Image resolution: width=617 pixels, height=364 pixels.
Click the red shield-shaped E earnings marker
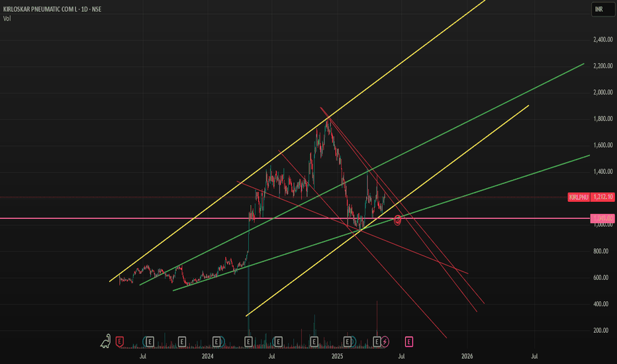coord(120,341)
